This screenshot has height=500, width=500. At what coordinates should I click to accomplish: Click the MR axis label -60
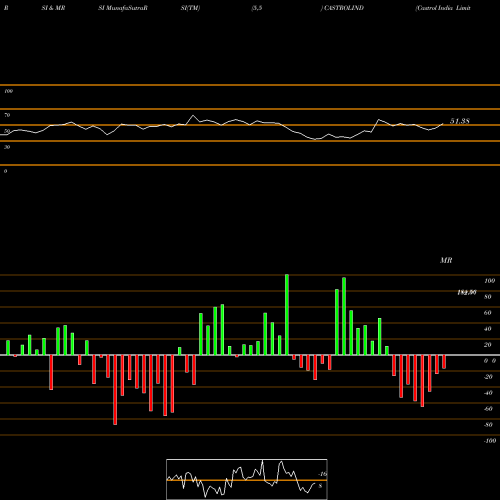tap(488, 409)
